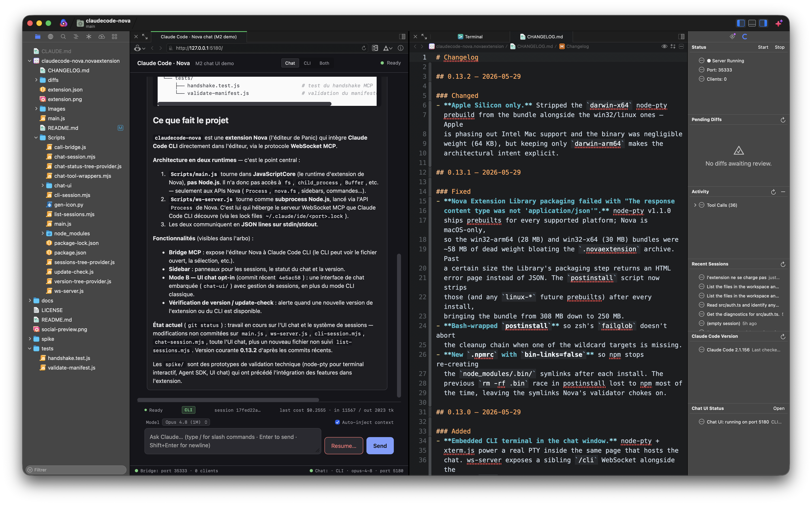Open ws-server.js in the Scripts folder

(69, 291)
